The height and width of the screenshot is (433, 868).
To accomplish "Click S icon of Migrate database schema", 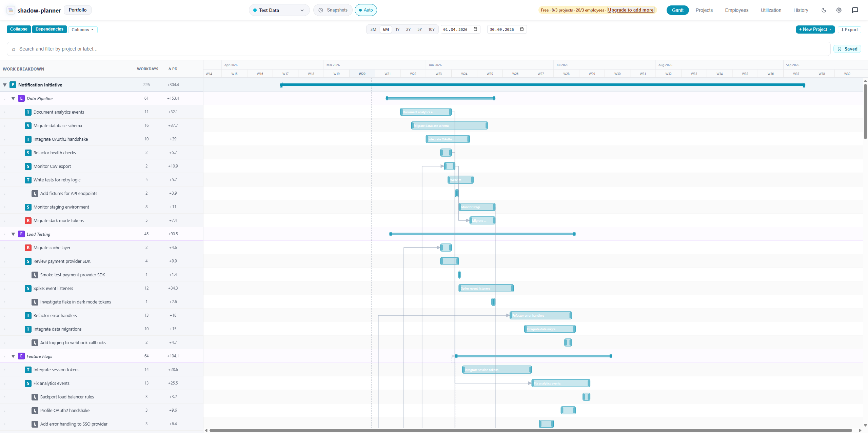I will [28, 125].
